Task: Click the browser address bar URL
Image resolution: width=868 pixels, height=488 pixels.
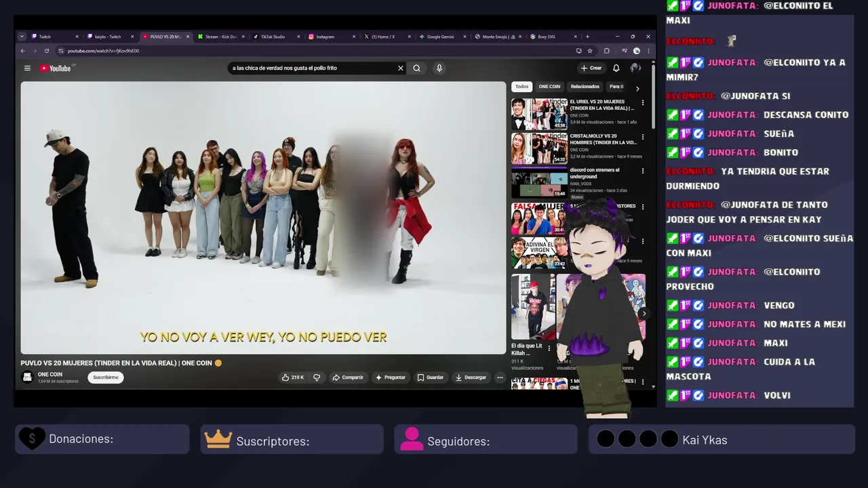Action: point(103,51)
